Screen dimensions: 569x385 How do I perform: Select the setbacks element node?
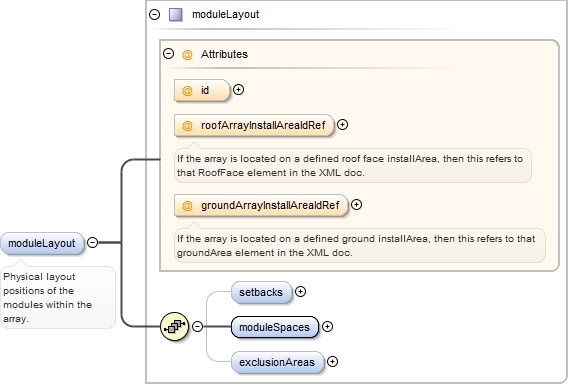(x=261, y=292)
